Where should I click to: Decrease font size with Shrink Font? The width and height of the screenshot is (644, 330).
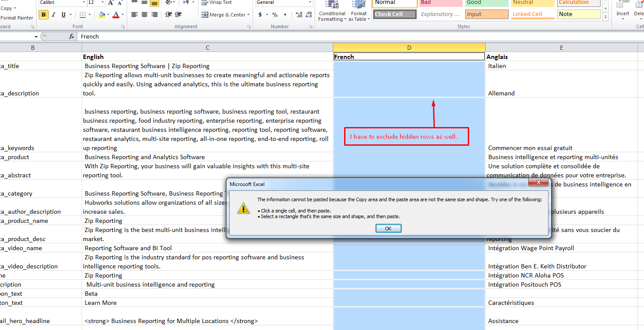[120, 3]
